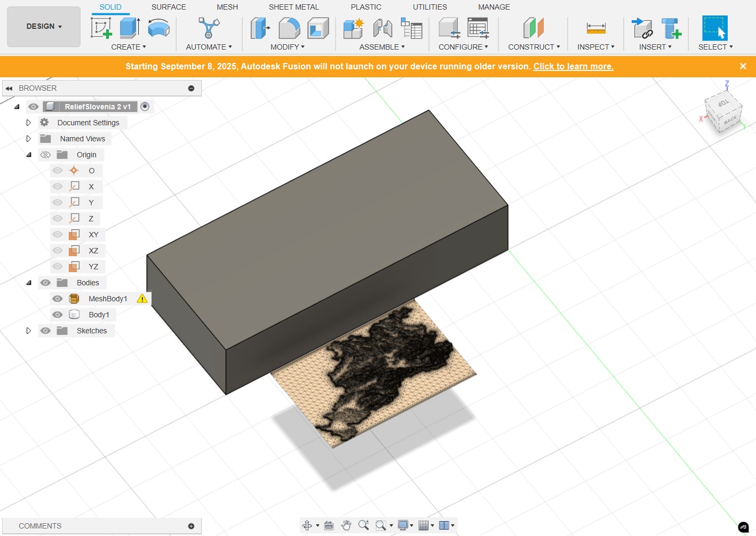This screenshot has width=756, height=536.
Task: Expand the Named Views node
Action: point(29,139)
